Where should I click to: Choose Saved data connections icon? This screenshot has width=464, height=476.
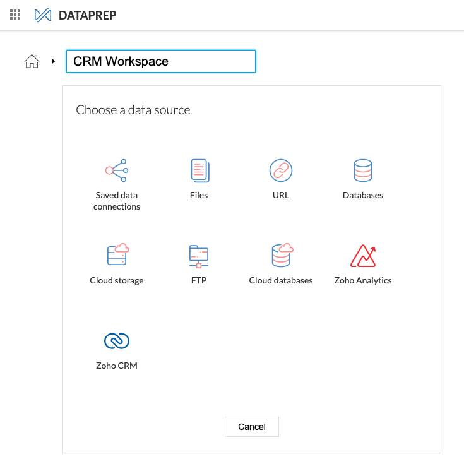point(117,170)
